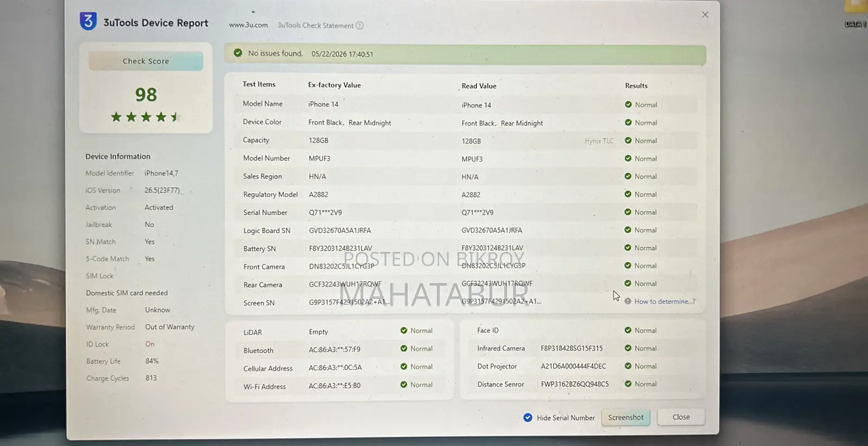Click the Ex-factory Value column header
868x446 pixels.
[x=334, y=85]
